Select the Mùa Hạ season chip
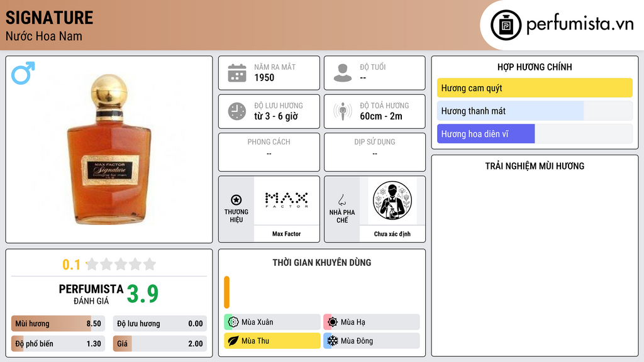This screenshot has height=362, width=644. [372, 322]
